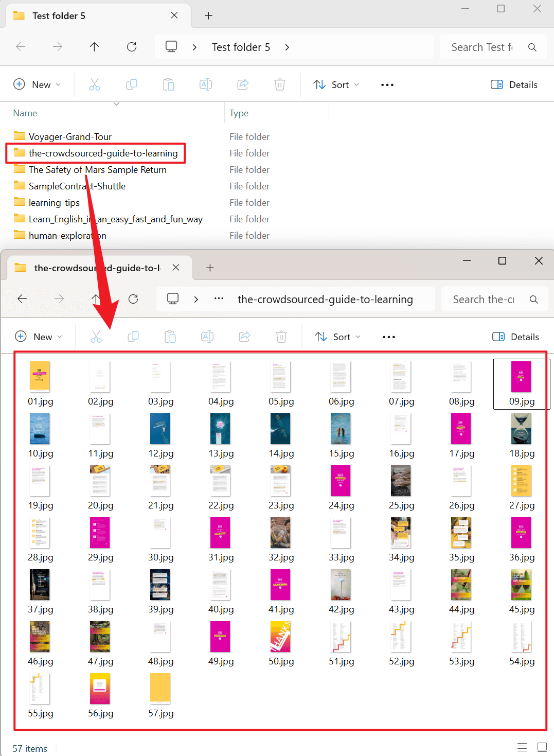Open the New dropdown in upper window

[37, 84]
